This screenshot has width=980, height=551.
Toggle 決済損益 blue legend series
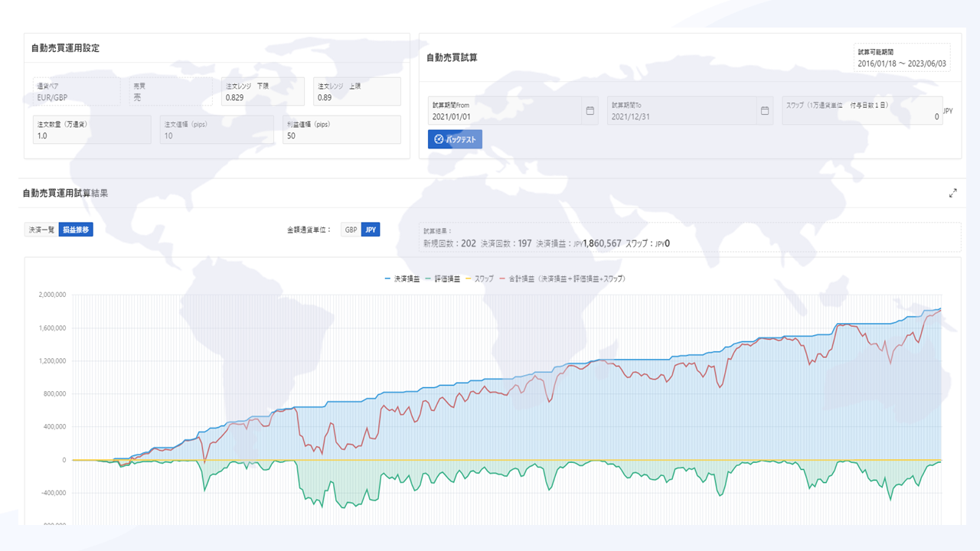click(x=403, y=279)
